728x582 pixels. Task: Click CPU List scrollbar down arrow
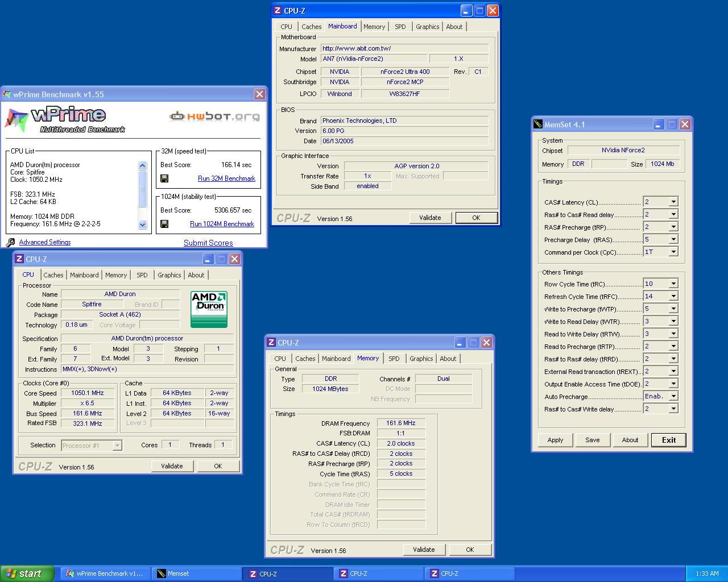(143, 225)
